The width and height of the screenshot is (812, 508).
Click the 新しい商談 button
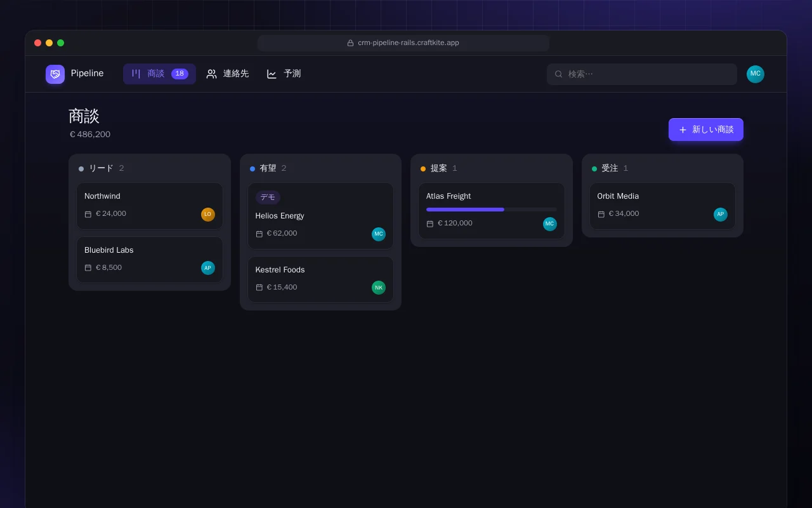point(706,130)
